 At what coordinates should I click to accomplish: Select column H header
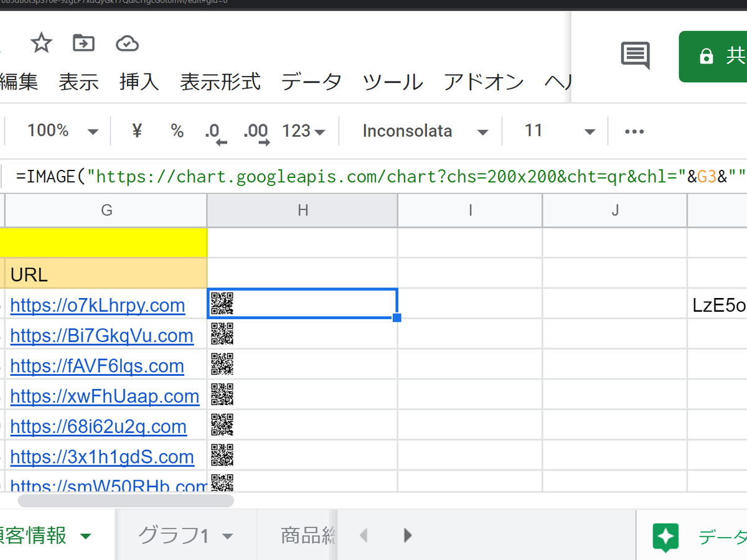303,210
